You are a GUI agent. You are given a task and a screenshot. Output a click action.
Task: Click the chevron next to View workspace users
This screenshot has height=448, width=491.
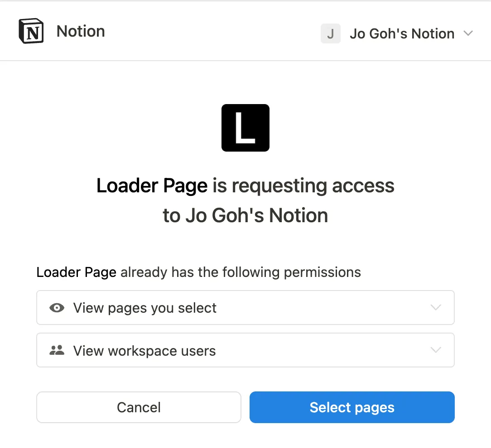(436, 350)
